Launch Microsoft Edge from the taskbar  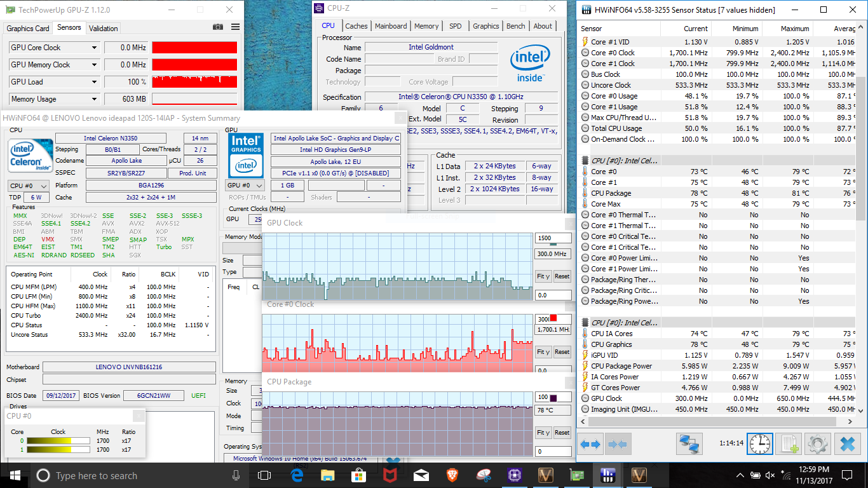296,475
